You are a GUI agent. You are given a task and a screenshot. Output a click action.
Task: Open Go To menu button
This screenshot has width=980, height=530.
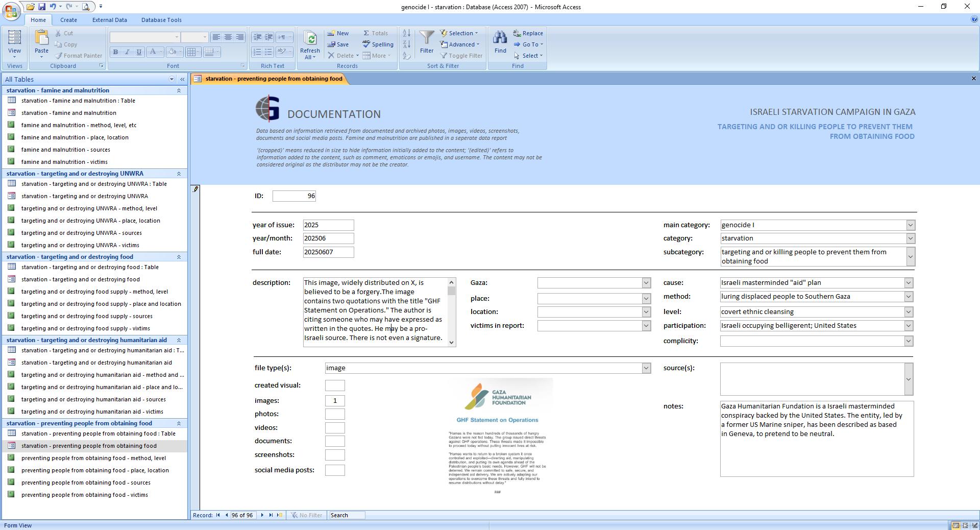(x=528, y=44)
